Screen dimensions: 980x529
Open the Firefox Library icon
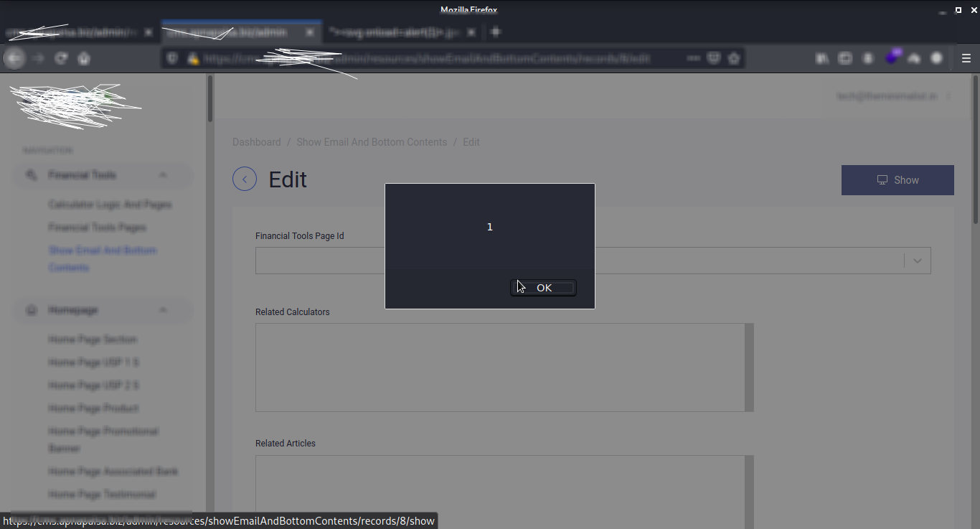pyautogui.click(x=822, y=58)
